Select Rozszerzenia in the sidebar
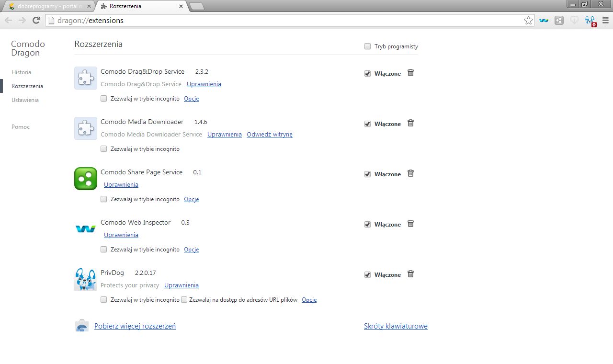The width and height of the screenshot is (613, 364). click(27, 86)
